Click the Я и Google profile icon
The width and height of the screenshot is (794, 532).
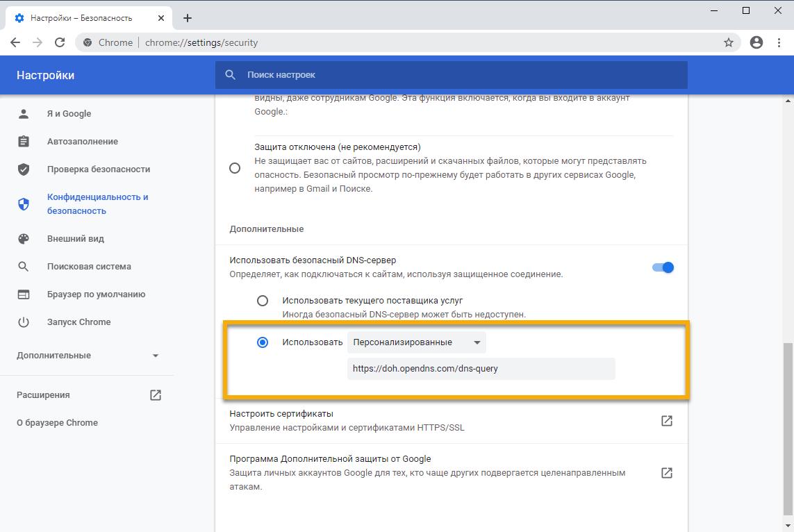coord(24,113)
